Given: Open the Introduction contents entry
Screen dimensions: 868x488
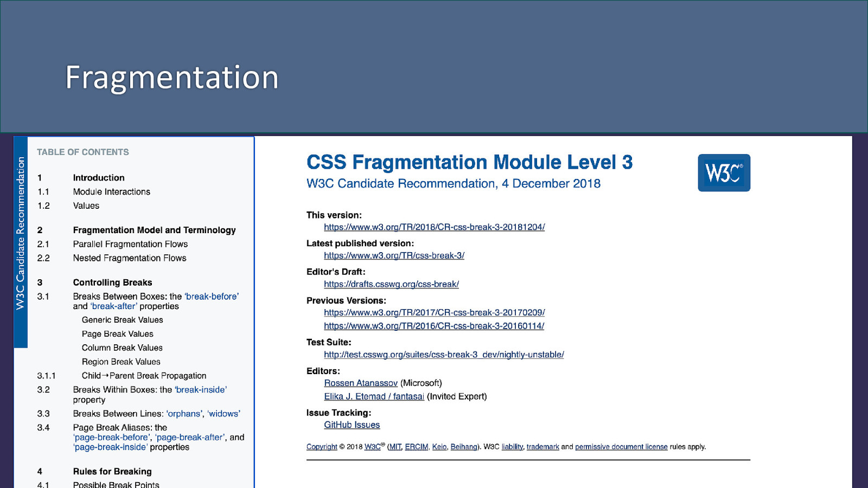Looking at the screenshot, I should click(99, 178).
